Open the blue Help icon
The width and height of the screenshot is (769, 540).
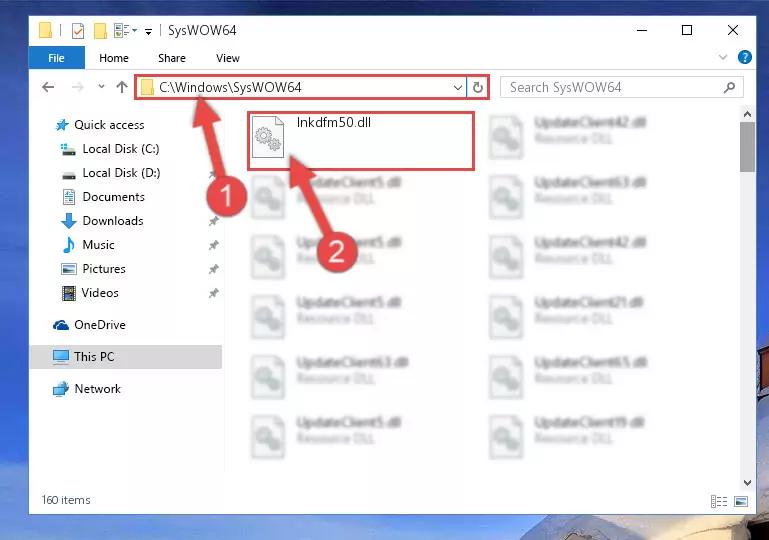pos(744,57)
